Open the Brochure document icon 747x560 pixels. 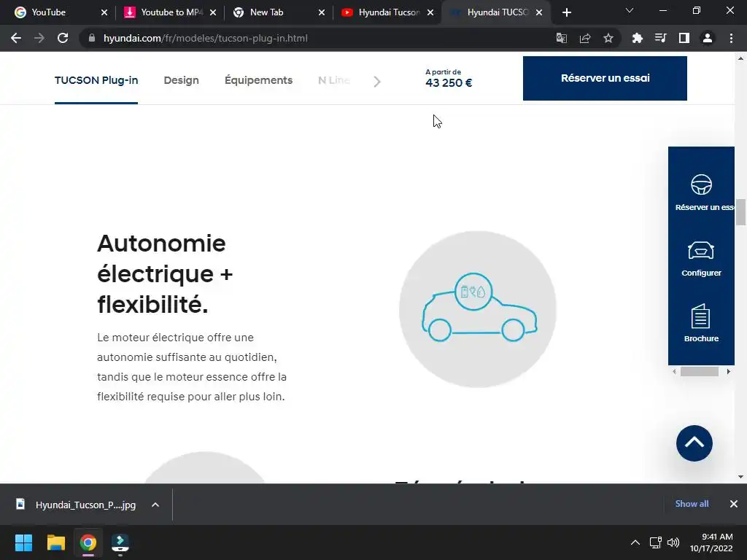pos(701,316)
